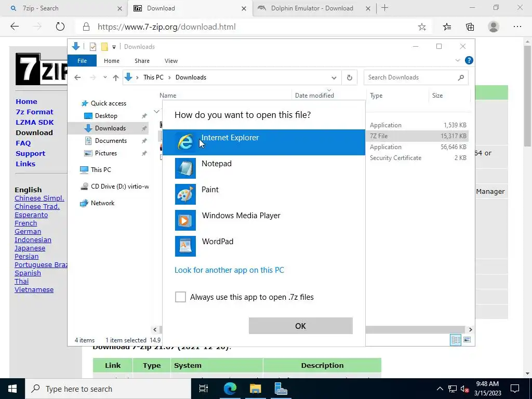Screen dimensions: 532x399
Task: Switch to the Home ribbon tab
Action: (112, 61)
